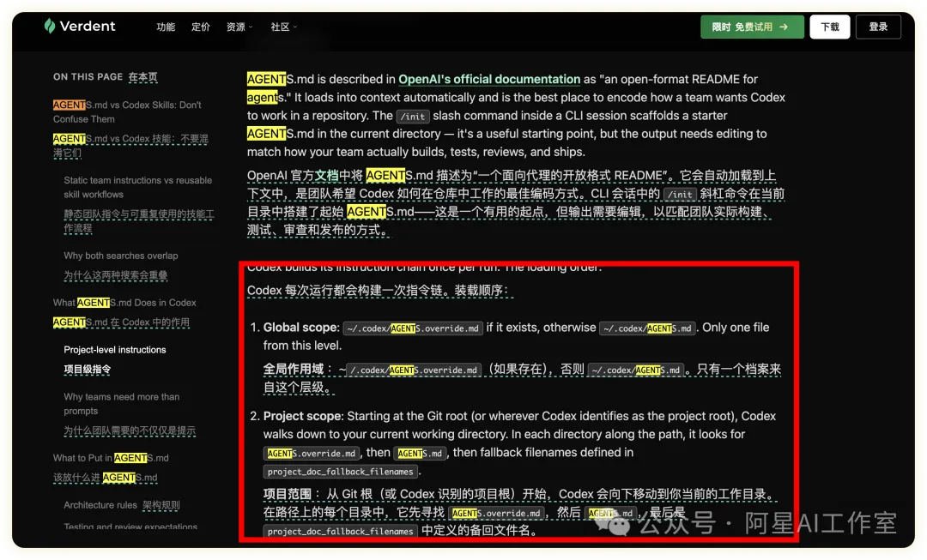This screenshot has width=927, height=560.
Task: Click 为什么这两种搜索会重叠 sidebar text
Action: point(115,275)
